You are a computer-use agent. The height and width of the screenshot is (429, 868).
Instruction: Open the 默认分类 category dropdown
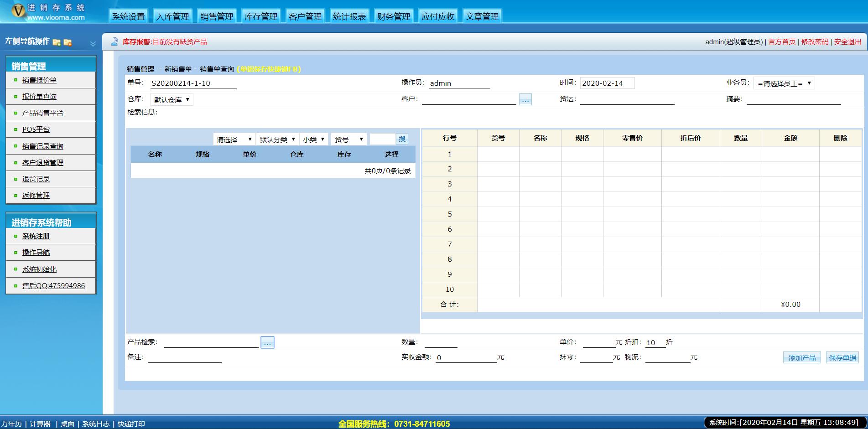[277, 140]
